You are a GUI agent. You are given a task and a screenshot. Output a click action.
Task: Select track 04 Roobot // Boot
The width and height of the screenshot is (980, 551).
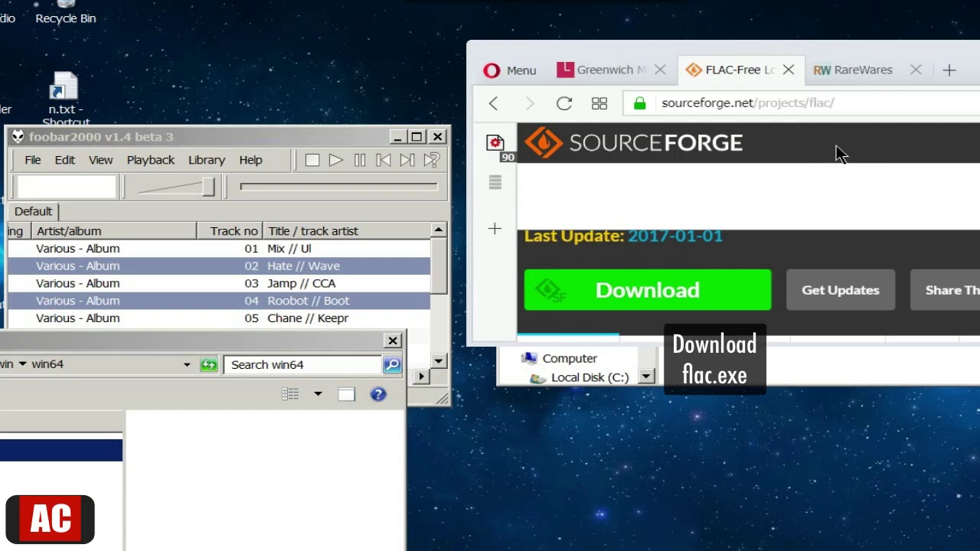click(x=219, y=301)
